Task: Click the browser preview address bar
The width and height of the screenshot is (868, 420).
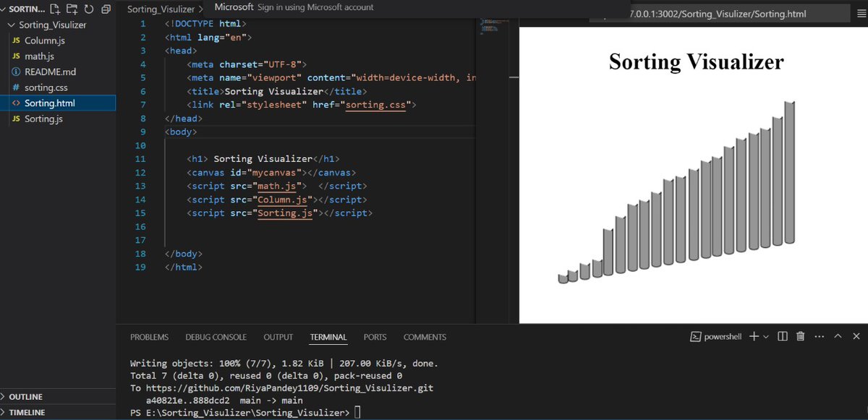Action: pos(719,14)
